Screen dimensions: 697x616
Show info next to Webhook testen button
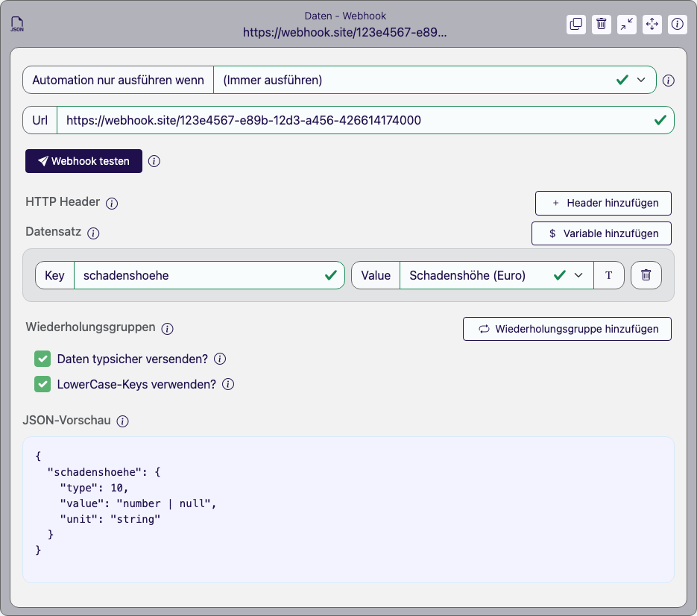pyautogui.click(x=154, y=161)
